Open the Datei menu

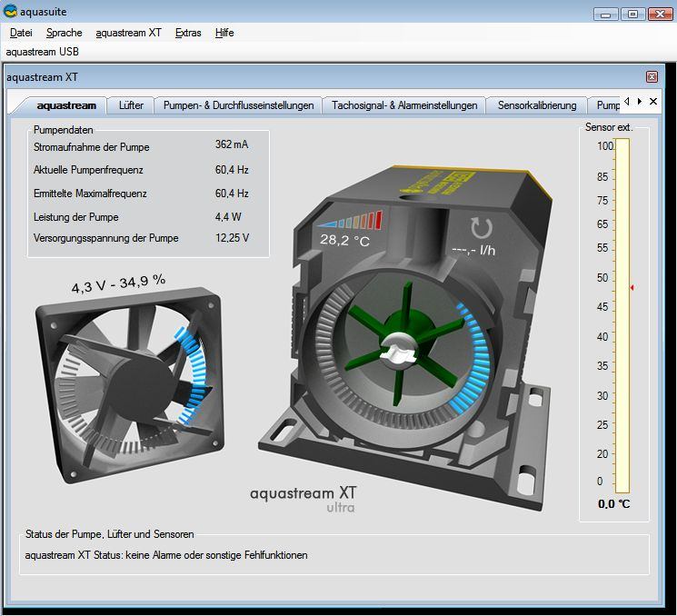[21, 33]
